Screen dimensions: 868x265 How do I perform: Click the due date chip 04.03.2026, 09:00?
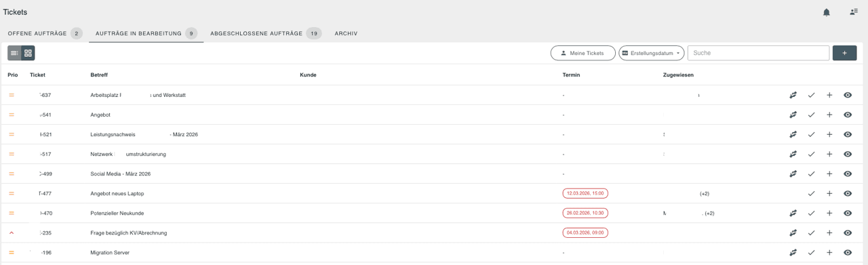click(x=585, y=233)
